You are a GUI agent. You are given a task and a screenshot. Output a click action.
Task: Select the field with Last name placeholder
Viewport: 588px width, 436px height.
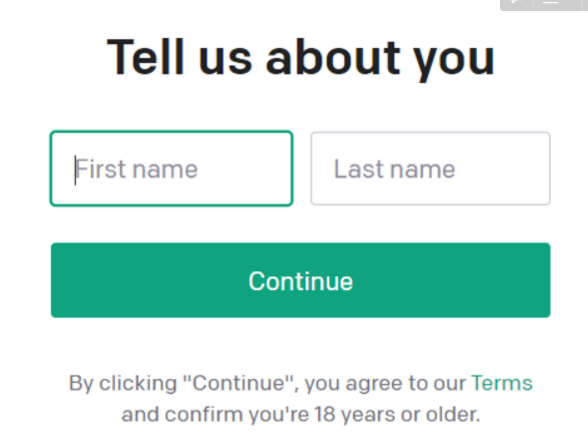[x=430, y=168]
